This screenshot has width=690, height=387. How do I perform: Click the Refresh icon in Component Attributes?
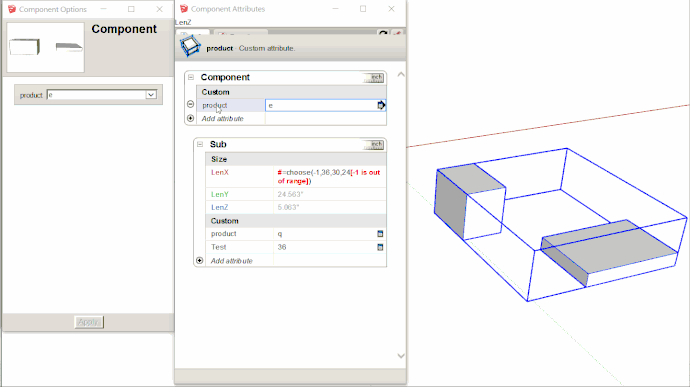383,33
